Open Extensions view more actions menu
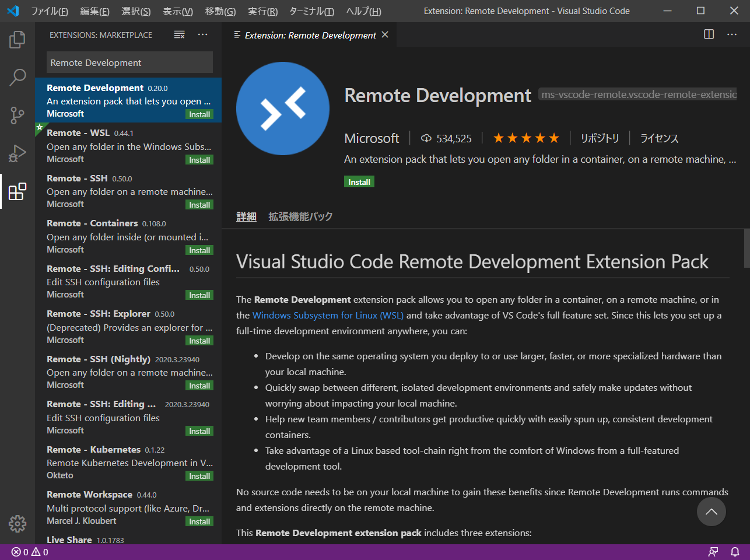The height and width of the screenshot is (560, 750). click(x=202, y=35)
